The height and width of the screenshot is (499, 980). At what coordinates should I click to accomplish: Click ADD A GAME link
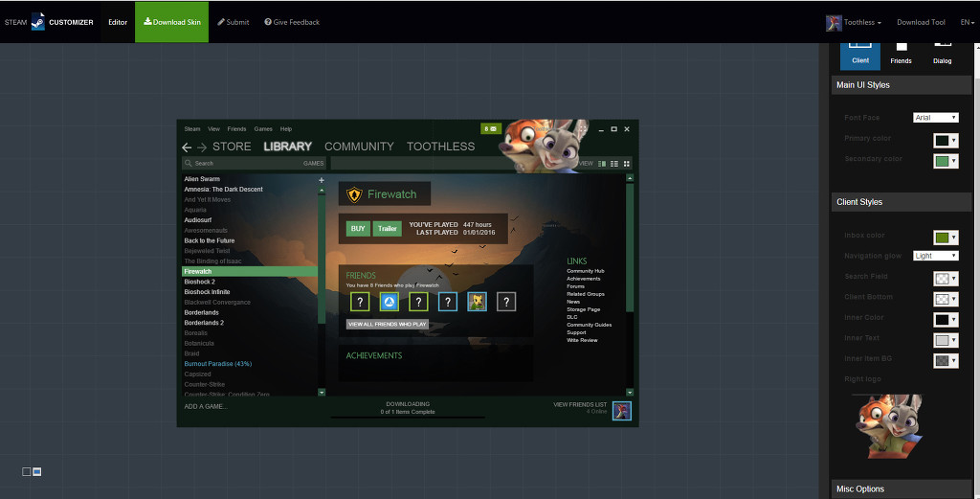click(x=206, y=406)
